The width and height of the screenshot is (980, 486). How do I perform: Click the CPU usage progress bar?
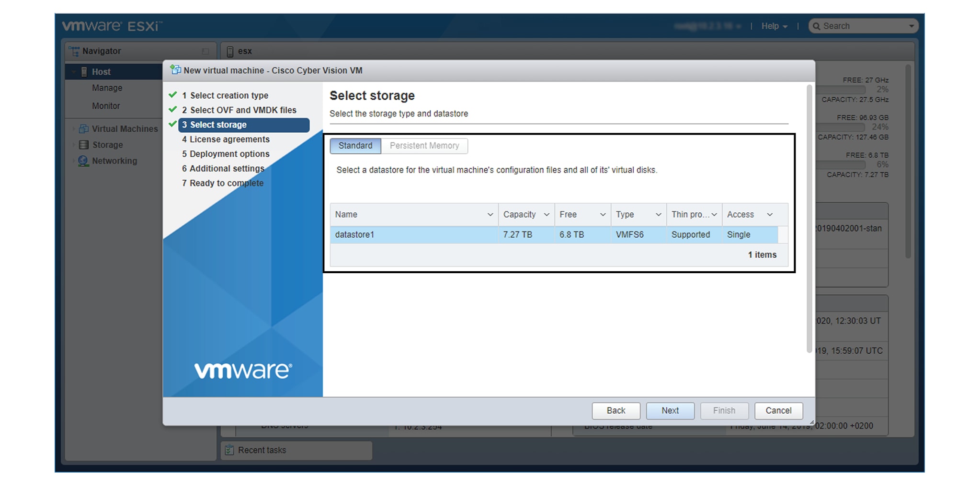(x=841, y=90)
